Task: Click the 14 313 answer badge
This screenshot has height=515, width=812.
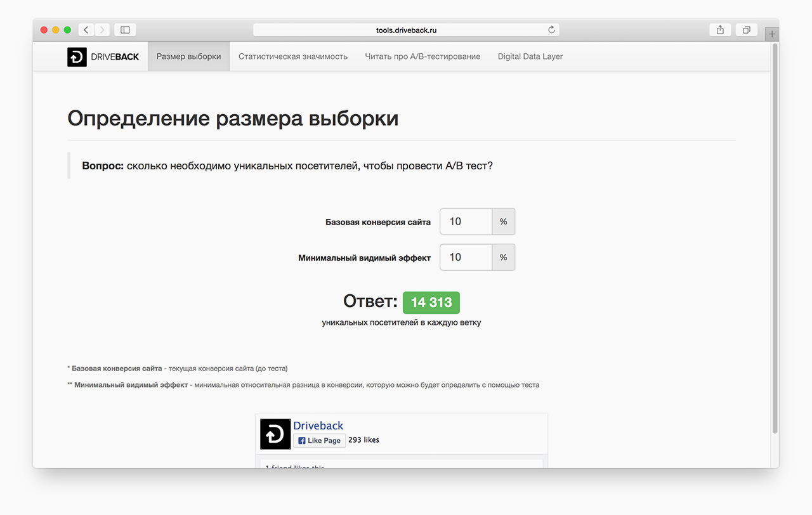Action: tap(431, 303)
